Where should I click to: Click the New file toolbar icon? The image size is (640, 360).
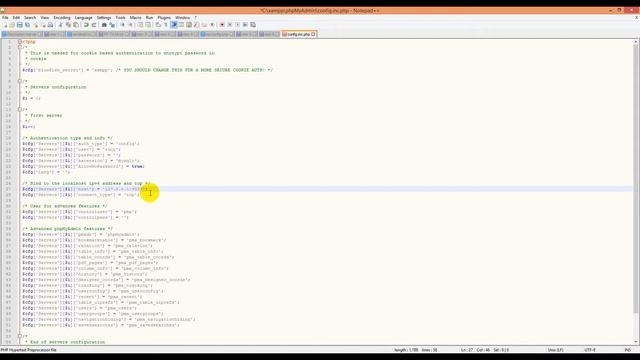[5, 25]
